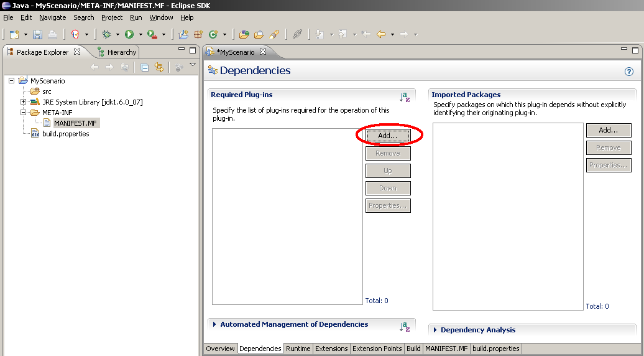Open the Back history dropdown arrow
644x356 pixels.
pyautogui.click(x=392, y=34)
